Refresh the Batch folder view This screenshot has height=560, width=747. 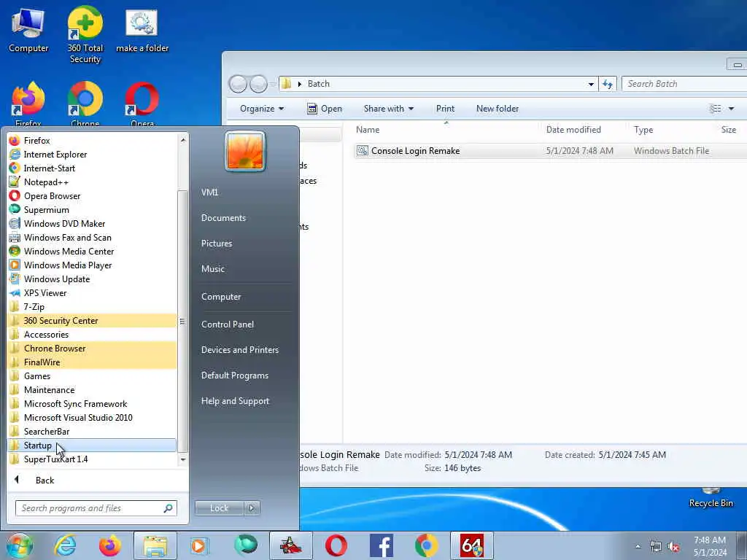pyautogui.click(x=608, y=85)
